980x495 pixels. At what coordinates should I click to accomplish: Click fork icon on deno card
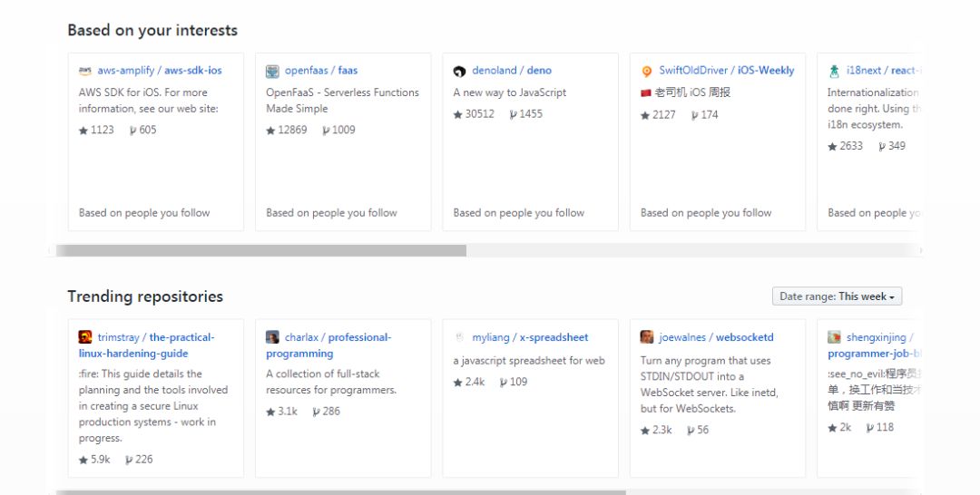pos(513,114)
